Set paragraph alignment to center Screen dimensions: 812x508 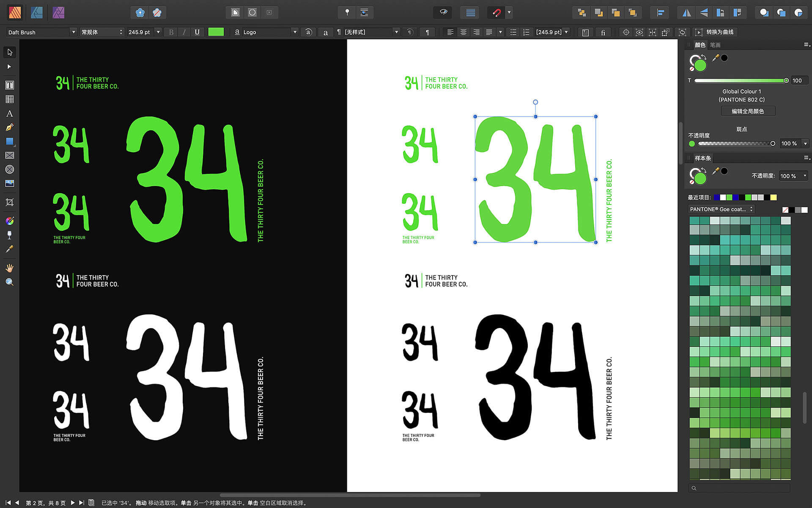pyautogui.click(x=464, y=32)
